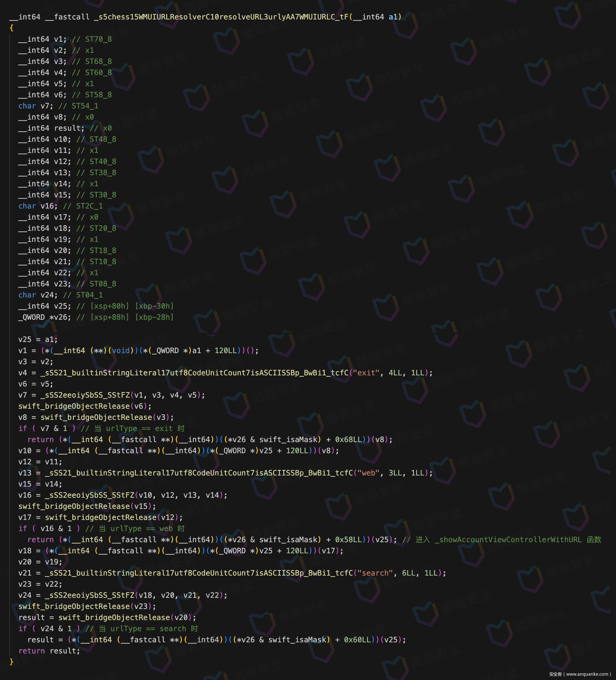Click the "__int64 result;" declaration line
The width and height of the screenshot is (616, 680).
click(51, 128)
